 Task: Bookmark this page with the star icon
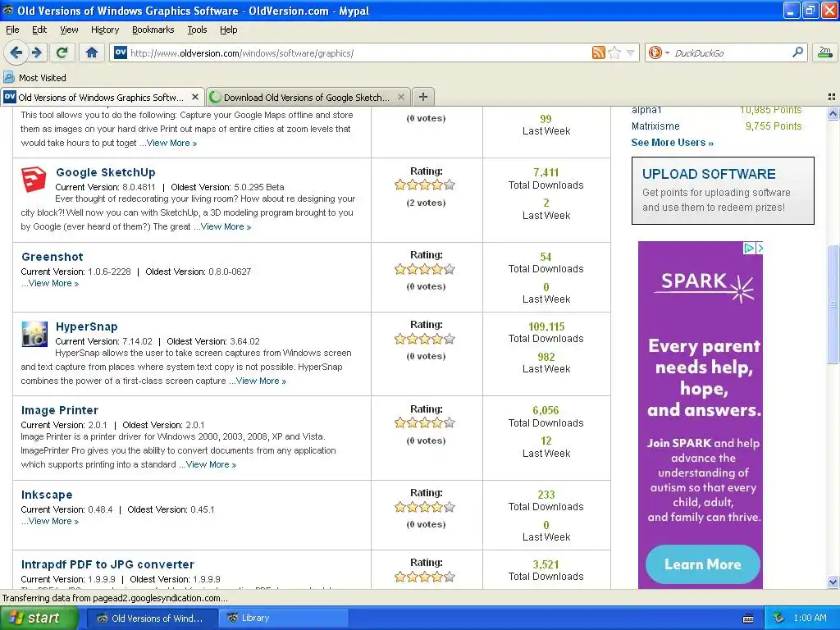pos(615,52)
